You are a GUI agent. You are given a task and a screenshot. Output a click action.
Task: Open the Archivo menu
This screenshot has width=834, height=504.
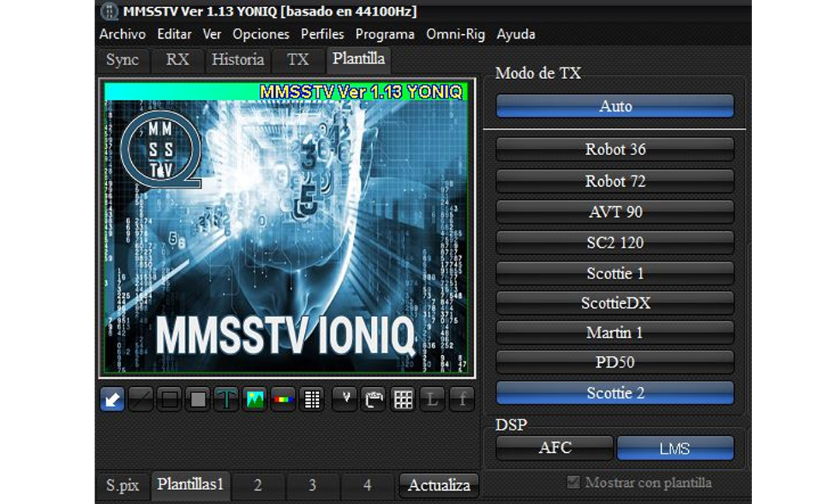[123, 34]
